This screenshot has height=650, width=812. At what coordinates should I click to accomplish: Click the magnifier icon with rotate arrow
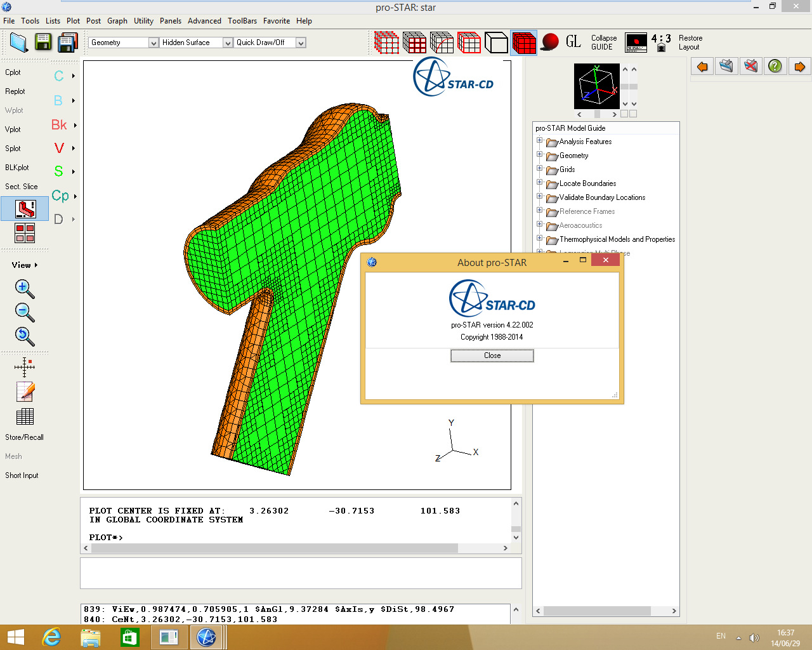[24, 336]
